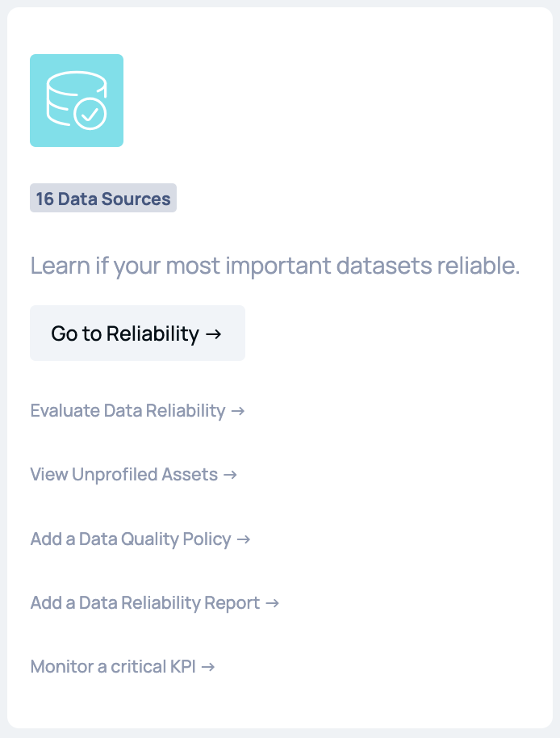Viewport: 560px width, 738px height.
Task: Click the word Reliability in the main button
Action: 153,333
